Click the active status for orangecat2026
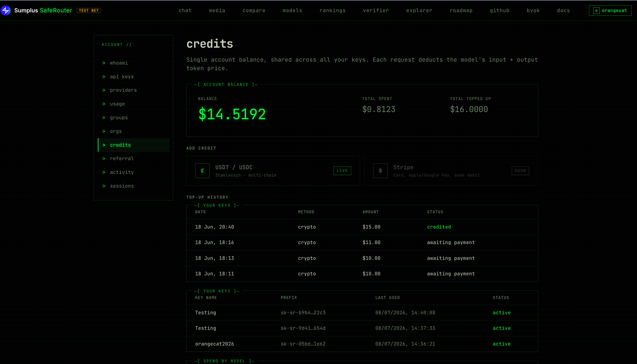This screenshot has width=637, height=364. [502, 344]
